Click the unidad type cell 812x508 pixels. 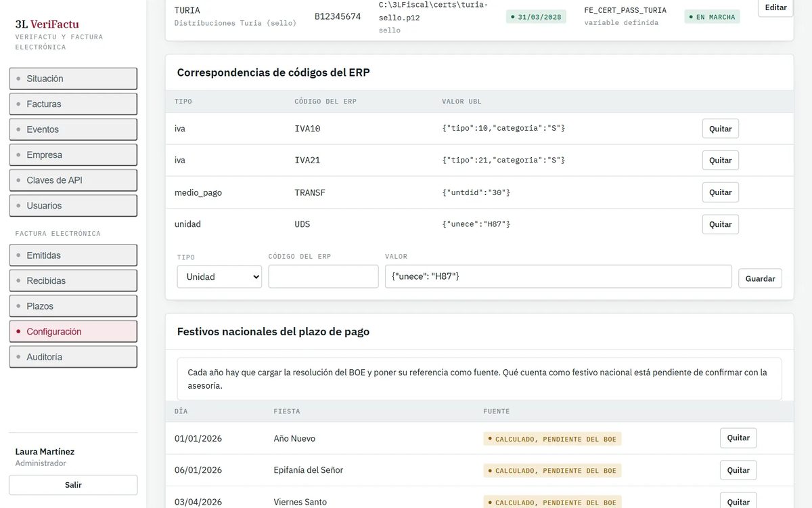187,224
